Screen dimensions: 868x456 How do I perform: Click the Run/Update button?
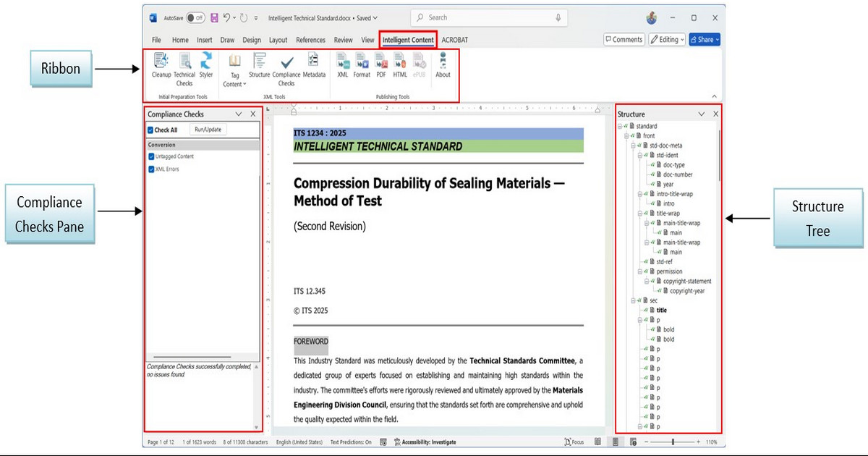[208, 130]
